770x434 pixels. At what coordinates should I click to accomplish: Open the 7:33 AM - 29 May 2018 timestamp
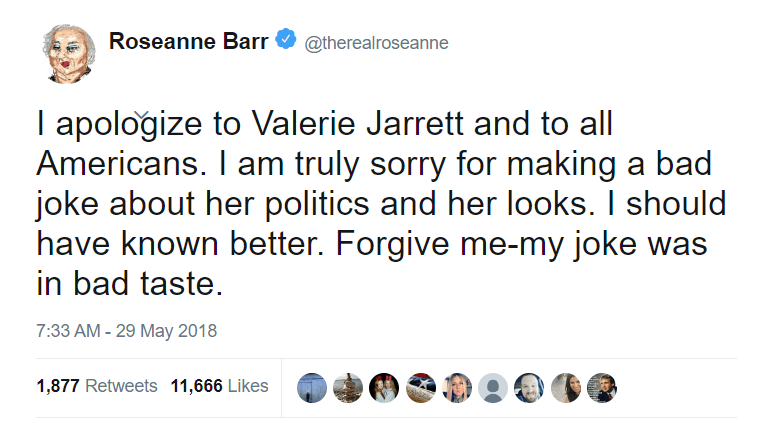tap(127, 330)
